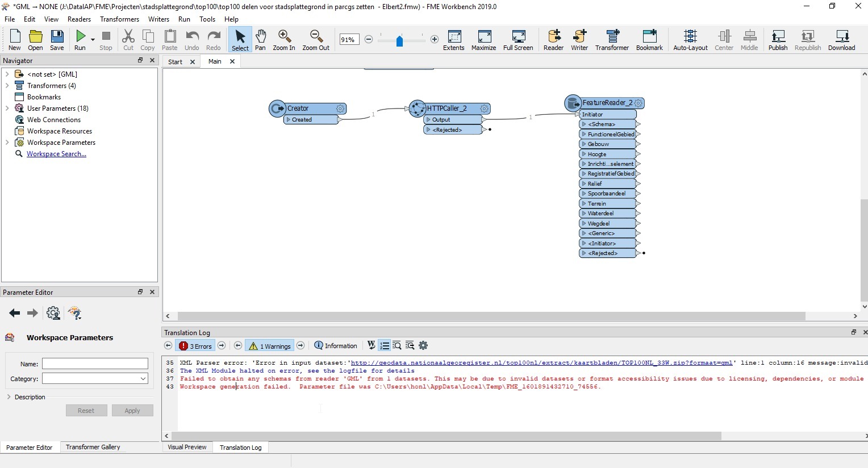Toggle log line numbers display

[385, 345]
